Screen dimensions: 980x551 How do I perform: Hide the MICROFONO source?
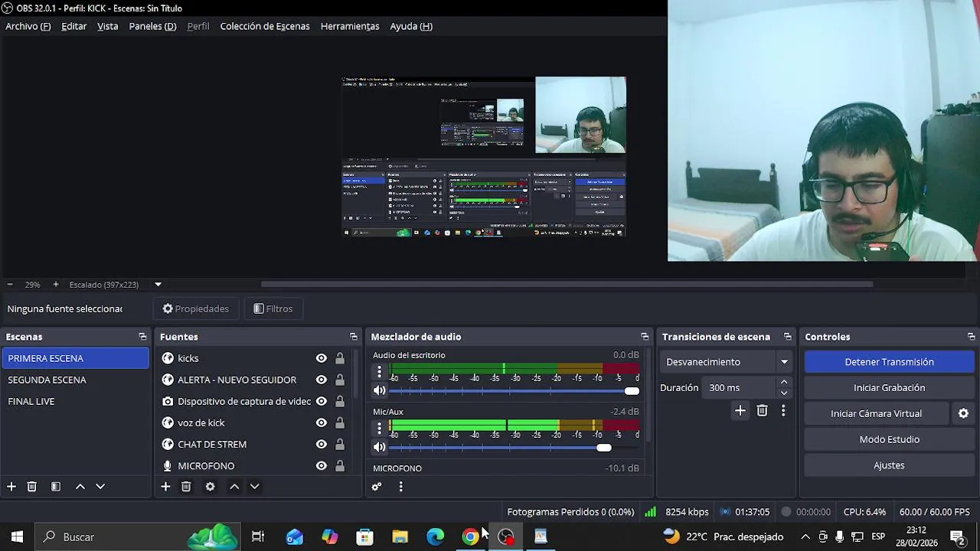322,465
